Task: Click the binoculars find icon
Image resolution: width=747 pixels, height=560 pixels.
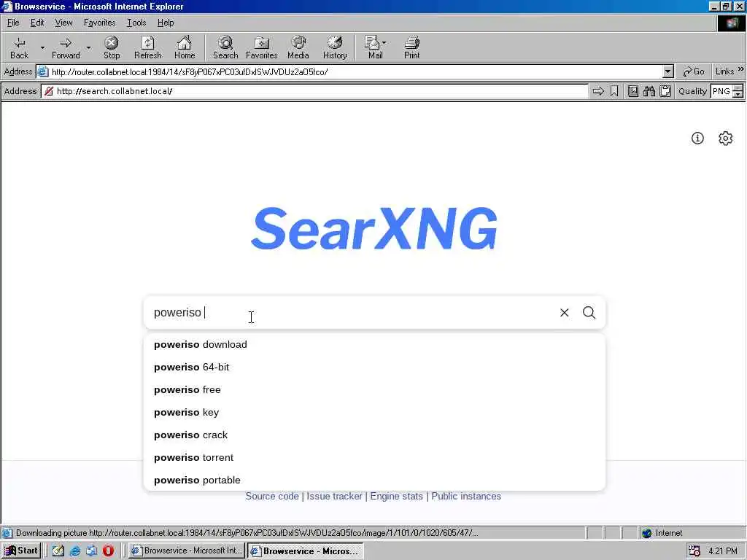Action: (x=649, y=91)
